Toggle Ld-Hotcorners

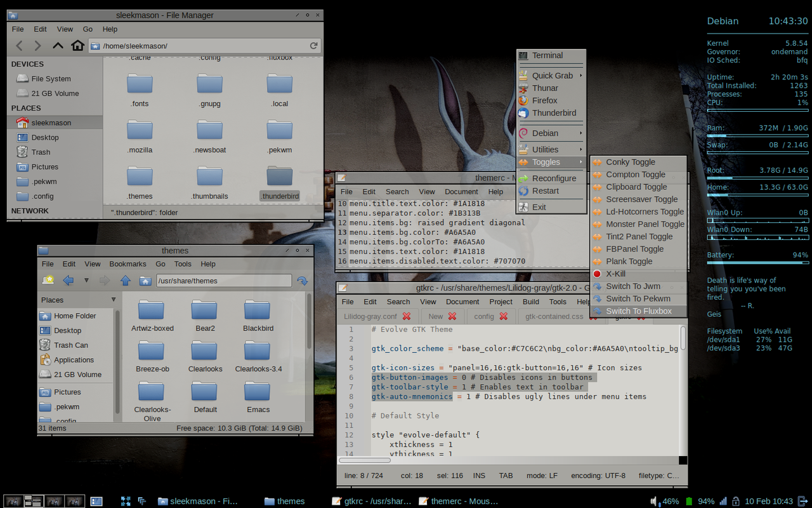coord(638,211)
